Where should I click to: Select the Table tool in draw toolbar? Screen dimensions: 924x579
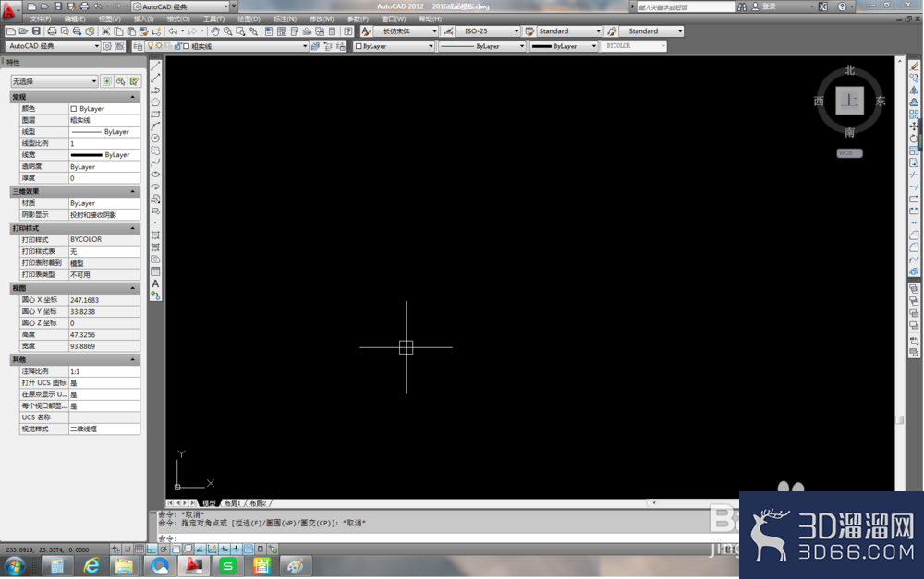[x=155, y=271]
